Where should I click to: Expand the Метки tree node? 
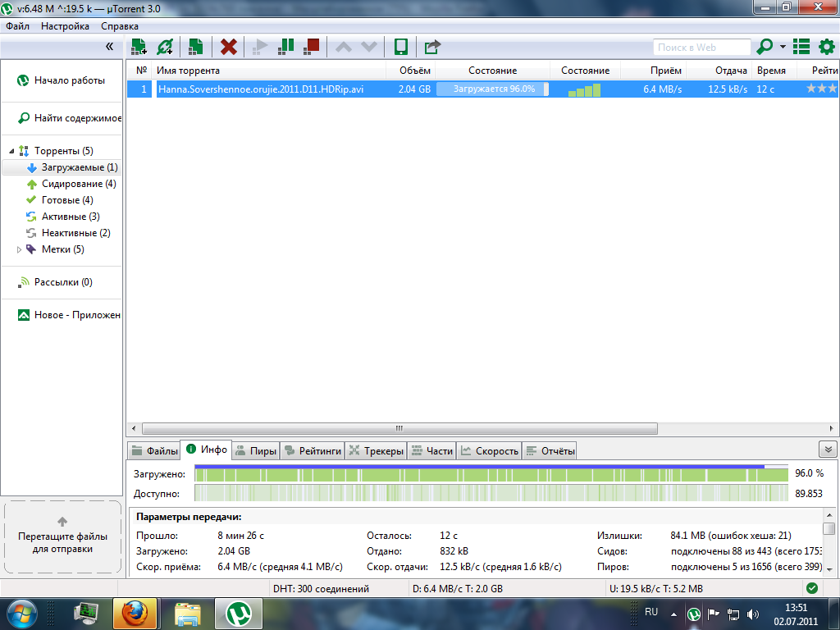(x=19, y=249)
